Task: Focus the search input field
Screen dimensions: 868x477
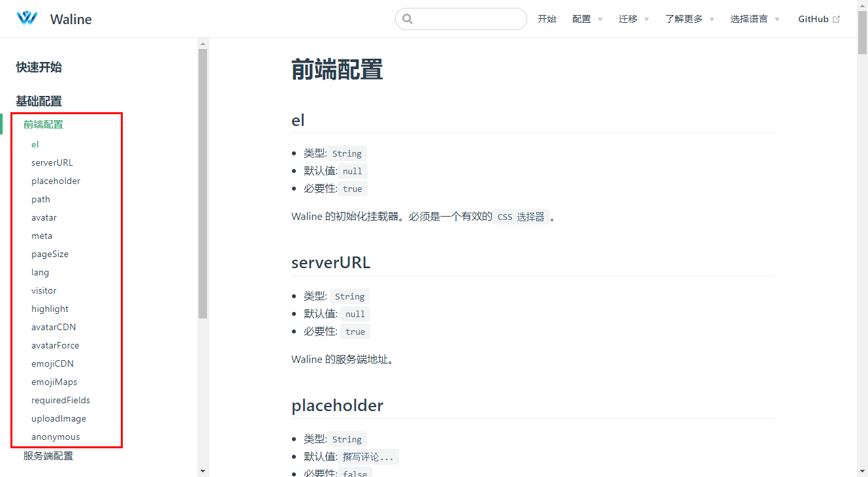Action: tap(461, 19)
